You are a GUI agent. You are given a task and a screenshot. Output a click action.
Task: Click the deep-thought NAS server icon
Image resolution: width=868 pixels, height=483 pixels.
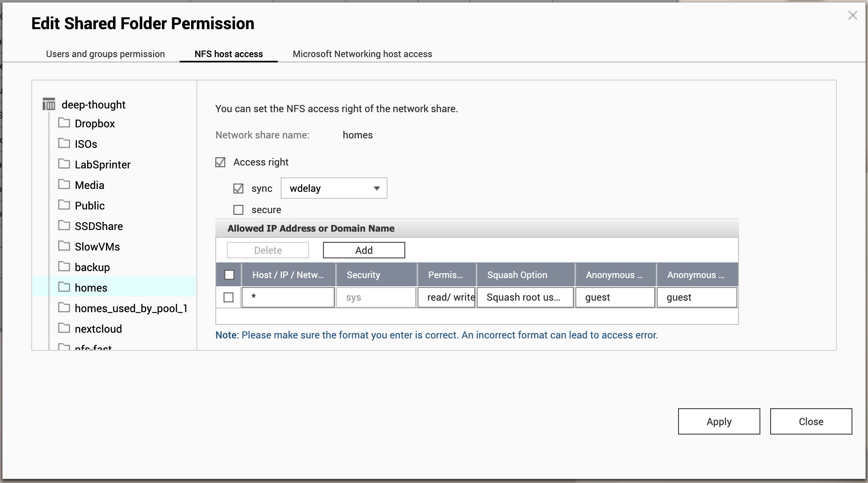49,104
